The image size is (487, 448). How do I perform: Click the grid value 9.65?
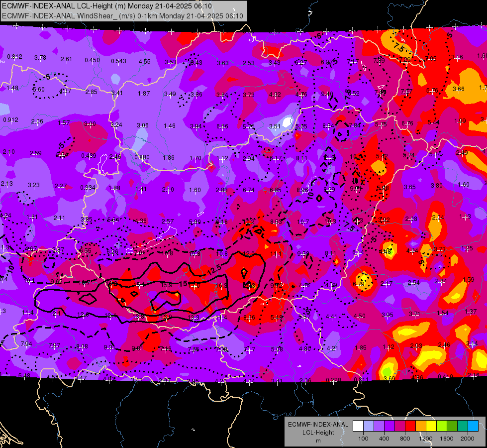(x=57, y=282)
